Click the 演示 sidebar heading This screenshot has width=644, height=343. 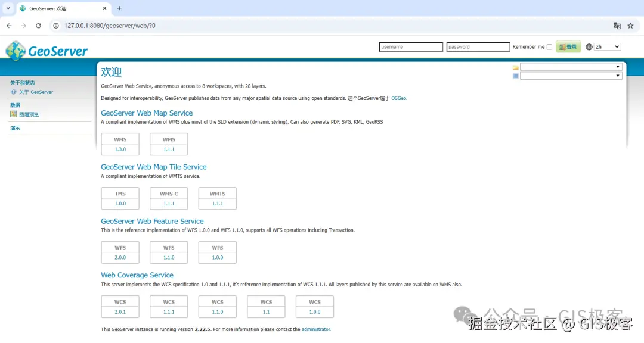(15, 128)
